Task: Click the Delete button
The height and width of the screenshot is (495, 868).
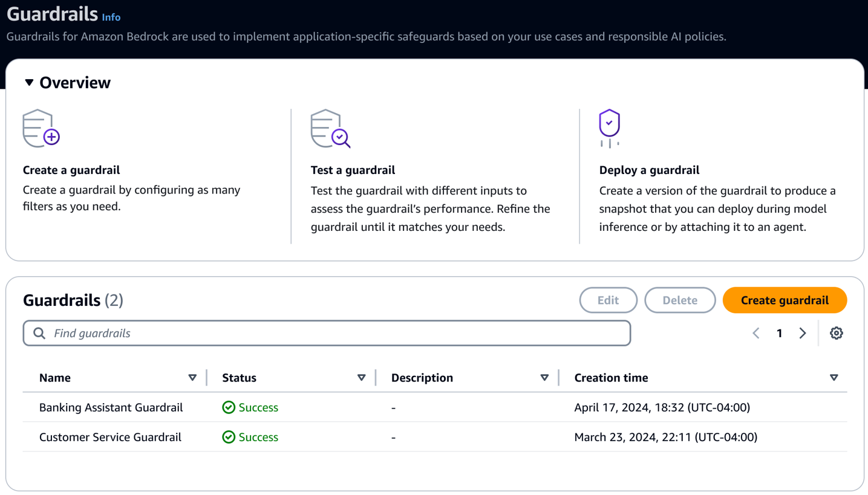Action: [680, 300]
